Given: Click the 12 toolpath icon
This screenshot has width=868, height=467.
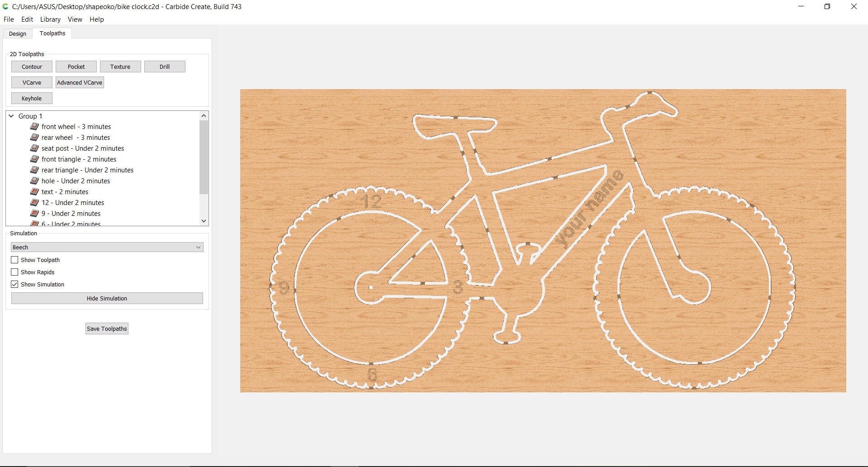Looking at the screenshot, I should click(35, 203).
